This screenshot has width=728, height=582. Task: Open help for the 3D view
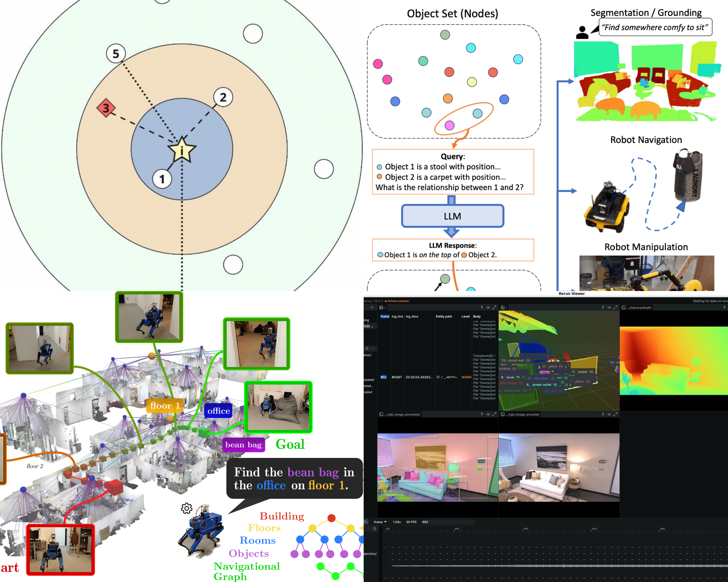point(603,308)
